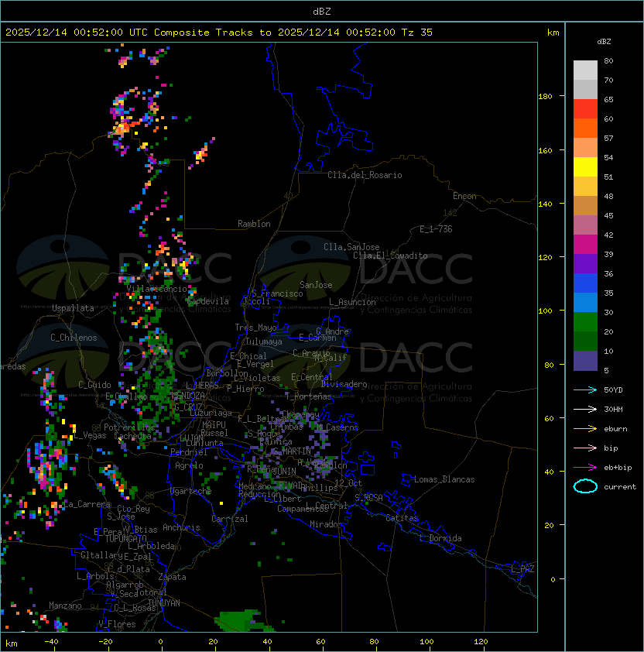The height and width of the screenshot is (652, 644).
Task: Select the purple 36-39 dBZ swatch
Action: coord(585,263)
